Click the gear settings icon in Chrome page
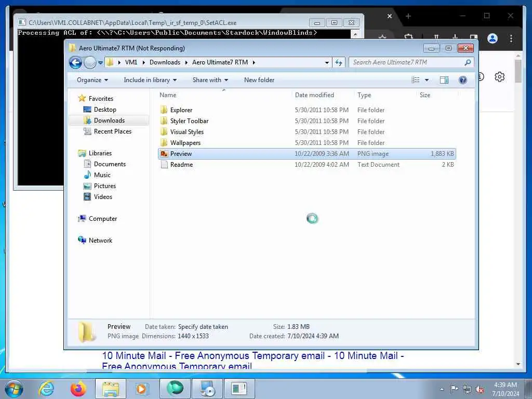Viewport: 532px width, 399px height. pyautogui.click(x=499, y=77)
